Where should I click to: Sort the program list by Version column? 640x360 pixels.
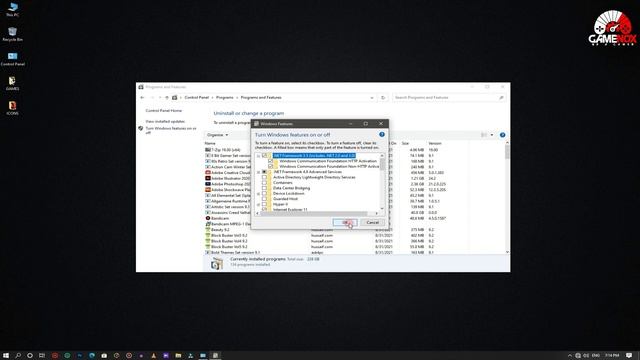(x=435, y=143)
